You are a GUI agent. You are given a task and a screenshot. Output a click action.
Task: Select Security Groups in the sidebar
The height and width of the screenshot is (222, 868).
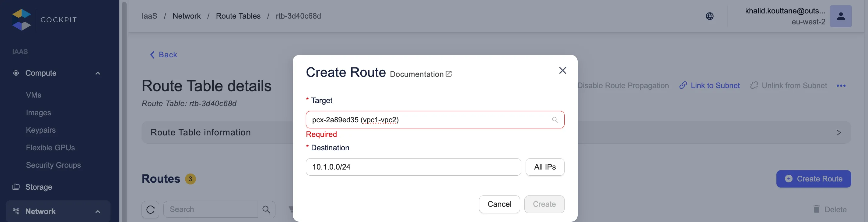53,165
